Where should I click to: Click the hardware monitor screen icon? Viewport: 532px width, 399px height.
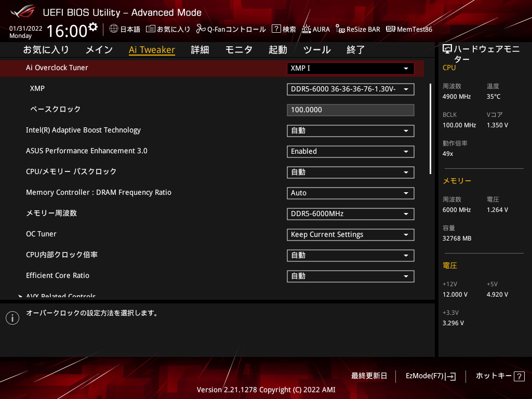447,49
